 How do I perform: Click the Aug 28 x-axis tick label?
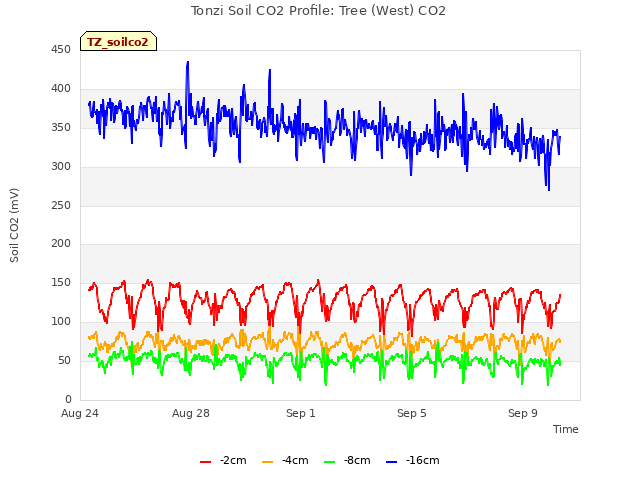click(x=191, y=413)
